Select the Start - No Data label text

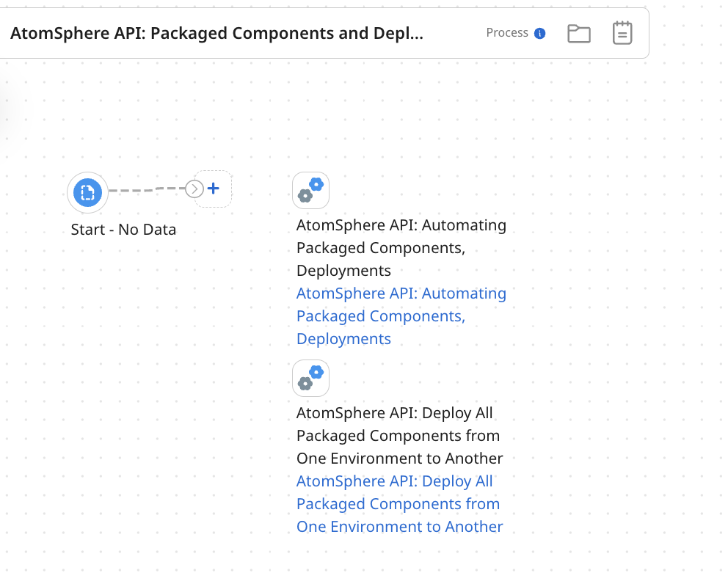click(123, 229)
